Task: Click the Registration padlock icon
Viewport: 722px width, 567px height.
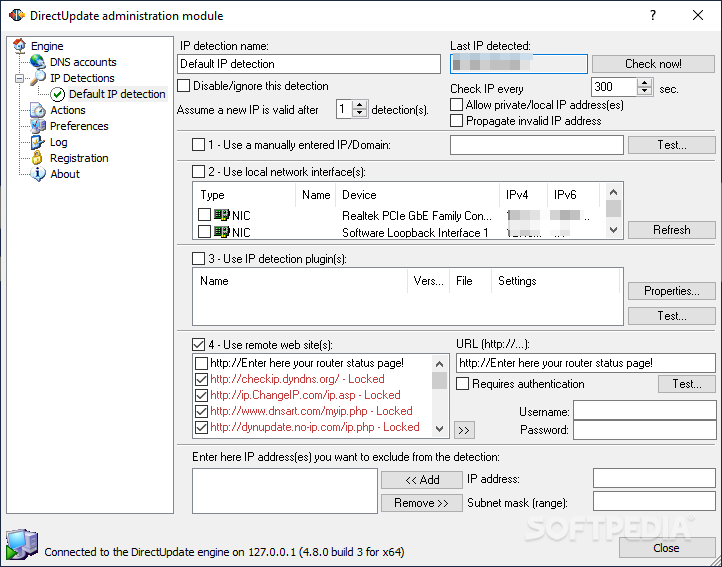Action: pos(37,158)
